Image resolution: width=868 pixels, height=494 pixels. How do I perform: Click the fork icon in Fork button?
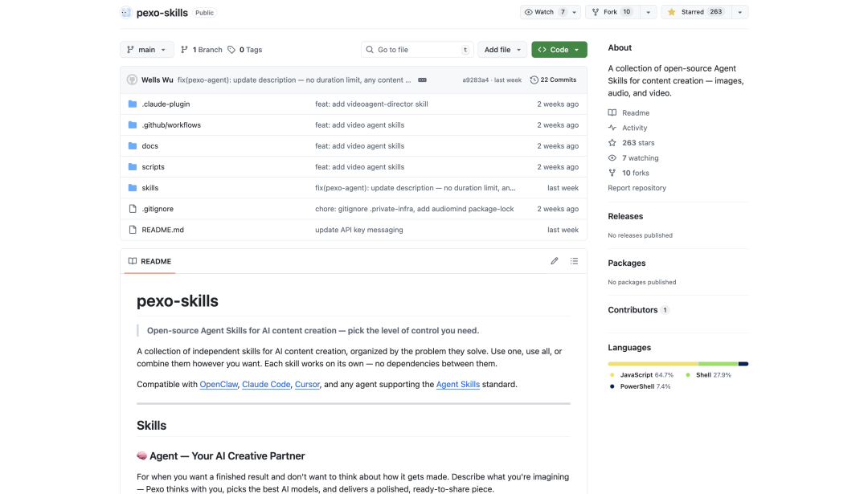(x=596, y=12)
